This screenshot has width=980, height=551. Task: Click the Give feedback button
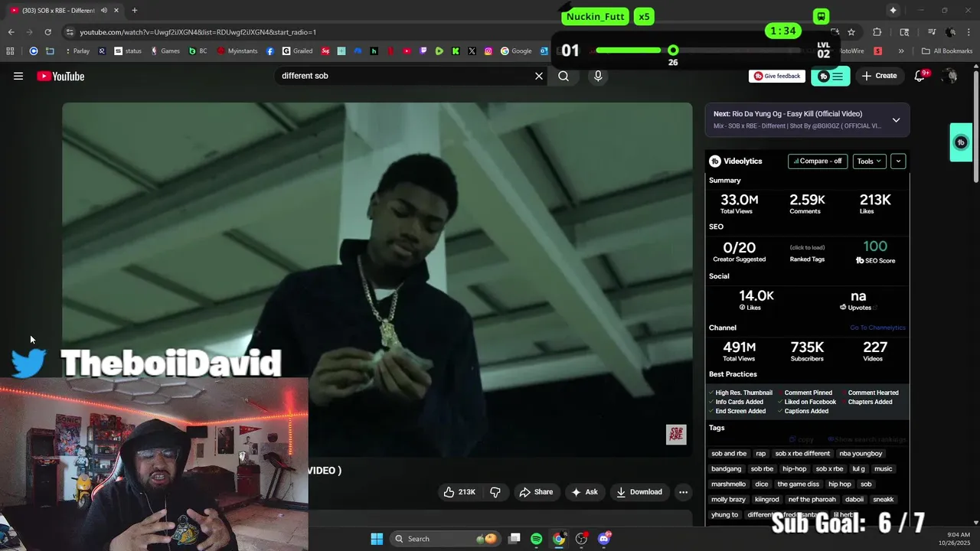pos(777,76)
